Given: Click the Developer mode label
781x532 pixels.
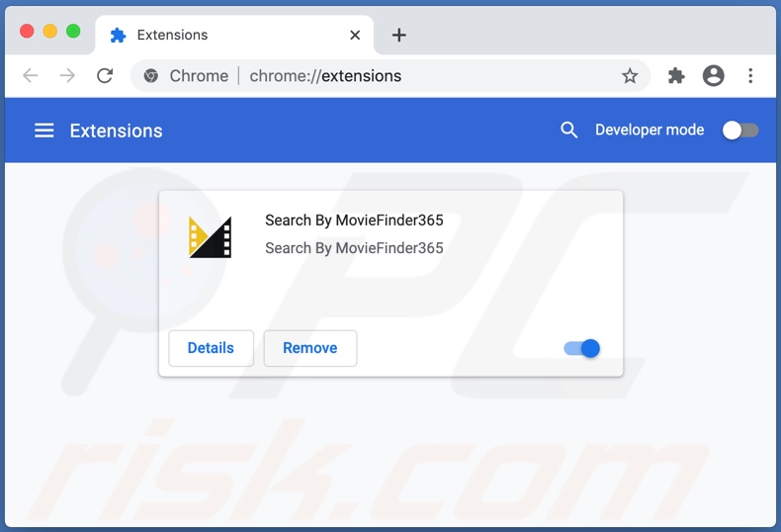Looking at the screenshot, I should tap(650, 130).
